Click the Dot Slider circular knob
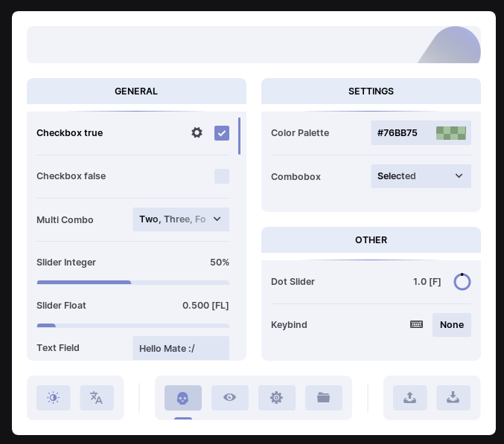Viewport: 504px width, 444px height. coord(462,282)
